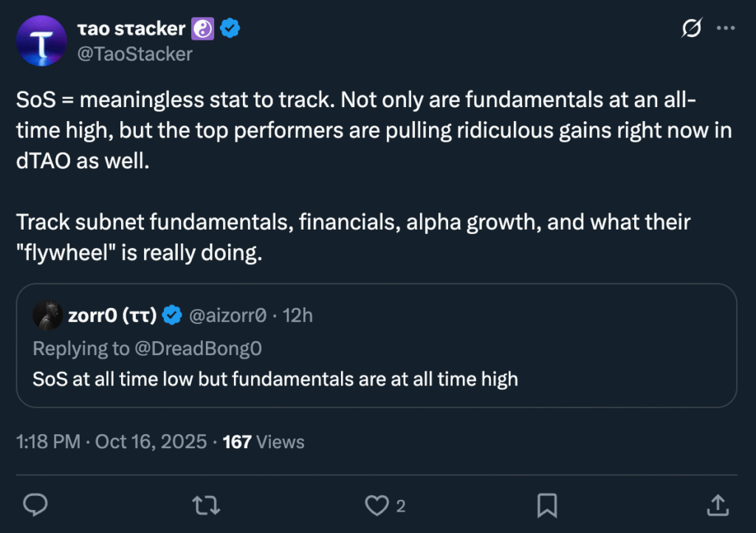
Task: Open Tao Stacker display name
Action: (x=131, y=29)
